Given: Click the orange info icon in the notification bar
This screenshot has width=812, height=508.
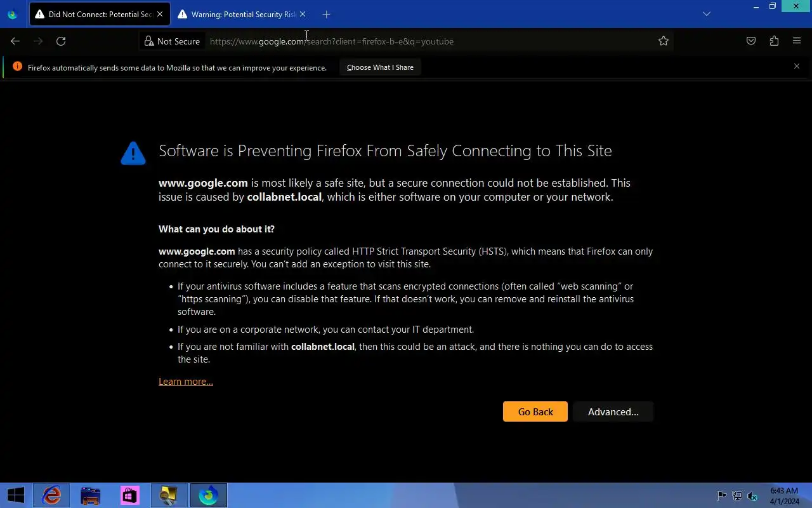Looking at the screenshot, I should click(x=17, y=67).
